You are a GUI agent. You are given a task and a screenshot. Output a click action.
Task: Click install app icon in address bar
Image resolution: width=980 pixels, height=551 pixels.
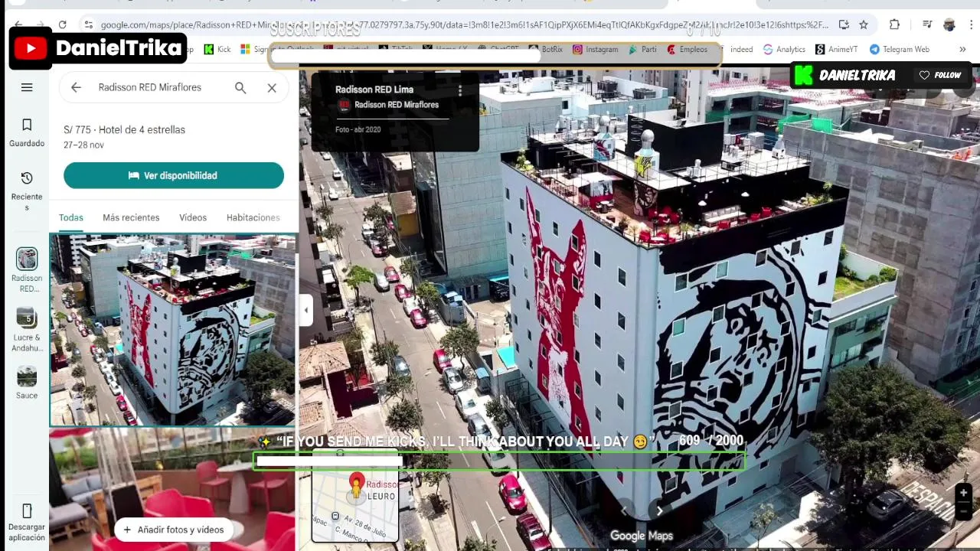coord(843,24)
